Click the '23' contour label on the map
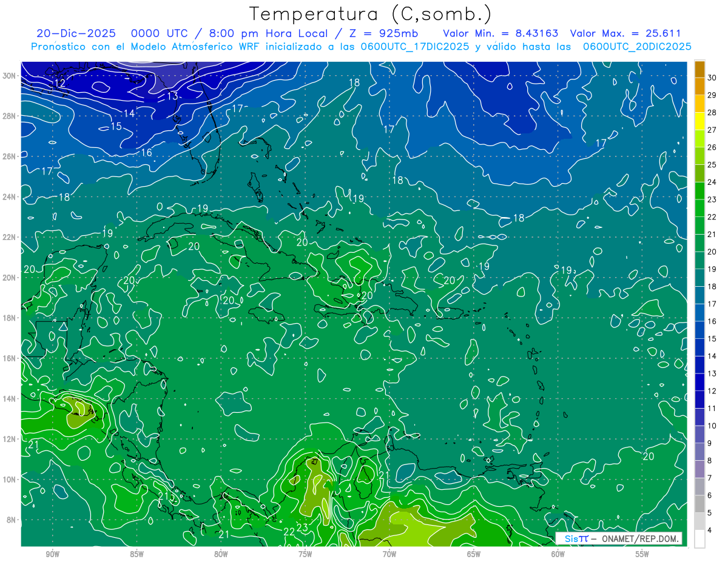This screenshot has height=562, width=728. point(302,528)
